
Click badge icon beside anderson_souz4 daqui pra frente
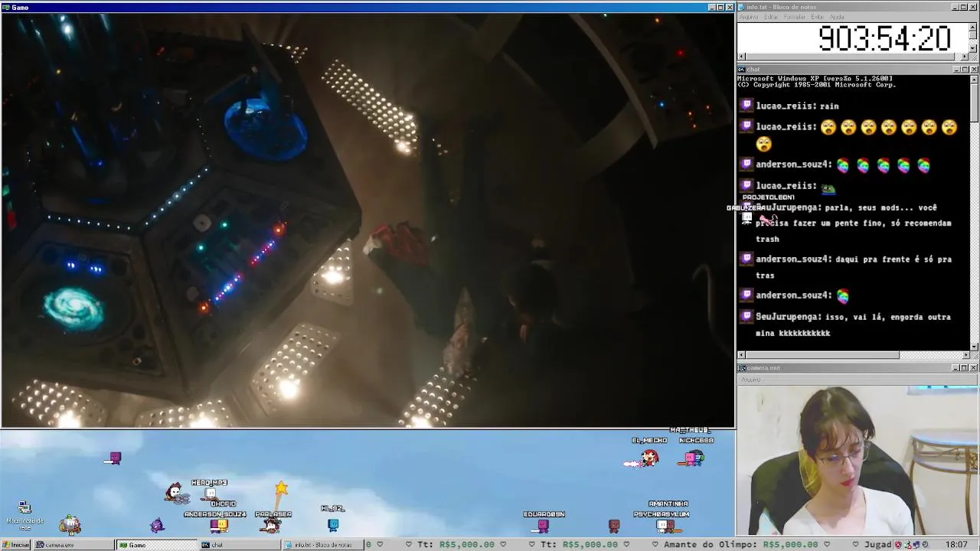(746, 259)
